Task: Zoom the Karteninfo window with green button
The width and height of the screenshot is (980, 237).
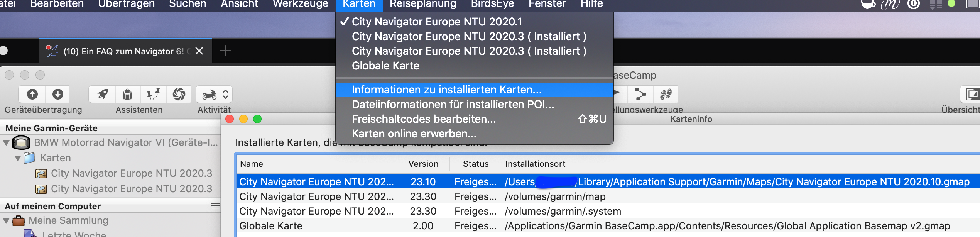Action: (x=257, y=119)
